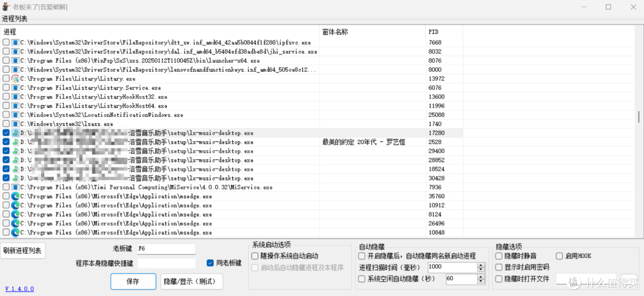Viewport: 644px width, 296px height.
Task: Click the 程序本身隐藏快捷键 input field
Action: click(166, 263)
